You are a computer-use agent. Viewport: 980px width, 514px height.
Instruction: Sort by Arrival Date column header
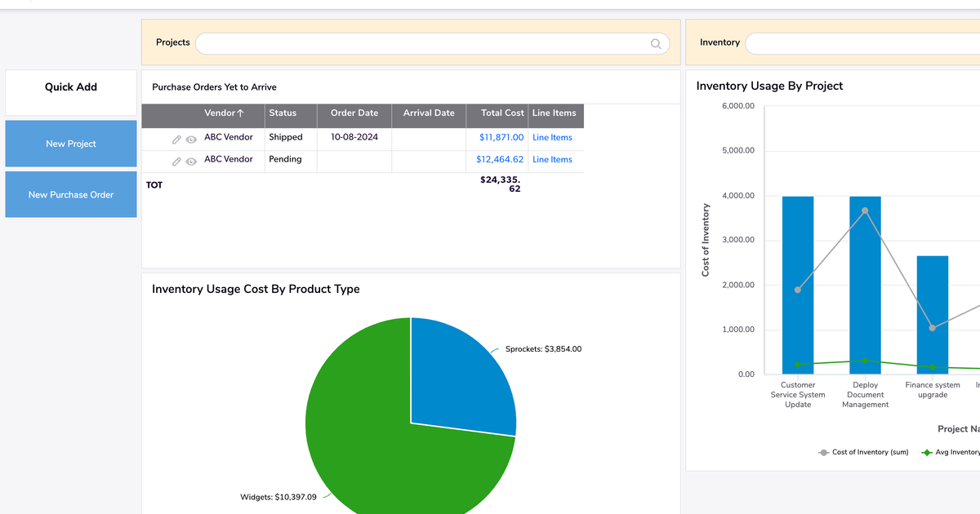coord(429,113)
